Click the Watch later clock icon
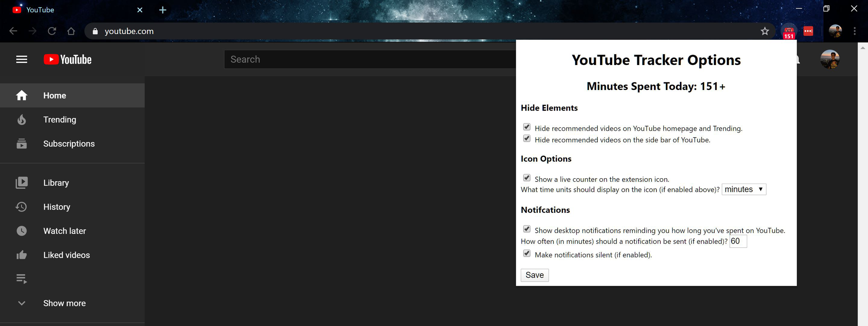Image resolution: width=868 pixels, height=326 pixels. 22,231
